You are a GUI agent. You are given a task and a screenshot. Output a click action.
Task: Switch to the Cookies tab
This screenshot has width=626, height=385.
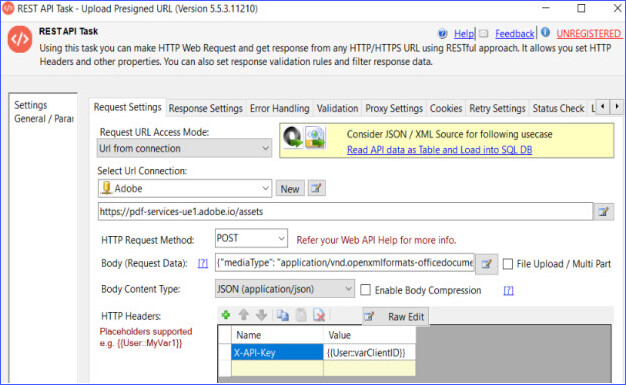pos(446,108)
